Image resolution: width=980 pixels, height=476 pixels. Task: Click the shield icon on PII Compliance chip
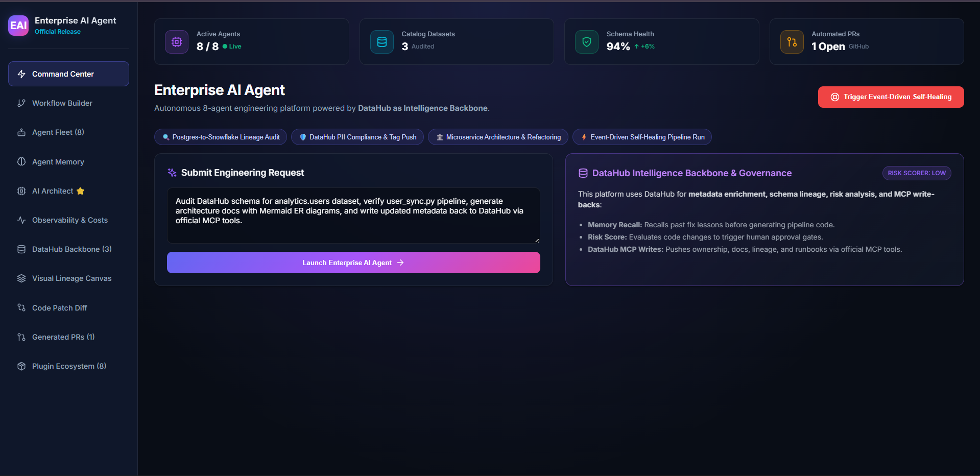(303, 137)
